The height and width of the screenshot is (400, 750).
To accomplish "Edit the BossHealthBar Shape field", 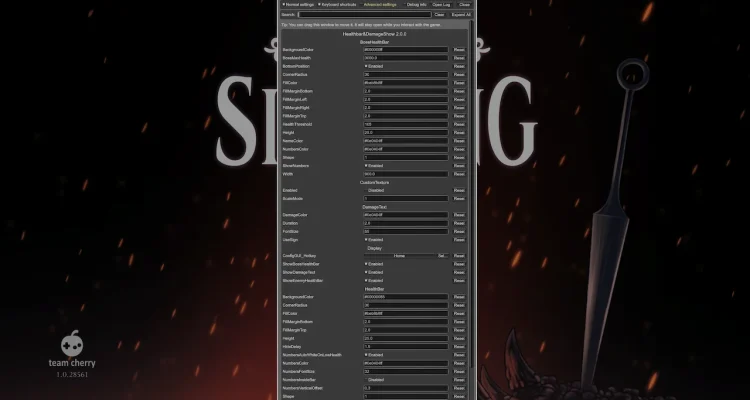I will (x=406, y=157).
